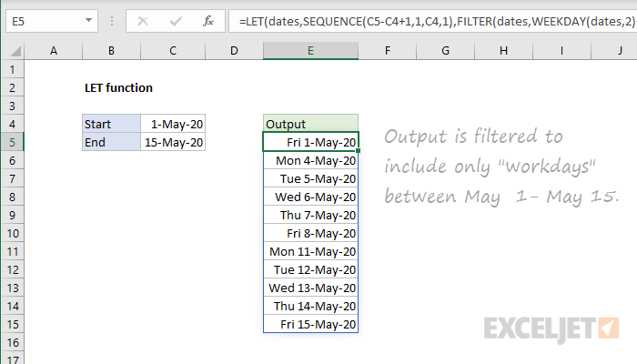Select row 15 header
The image size is (637, 364).
tap(12, 325)
